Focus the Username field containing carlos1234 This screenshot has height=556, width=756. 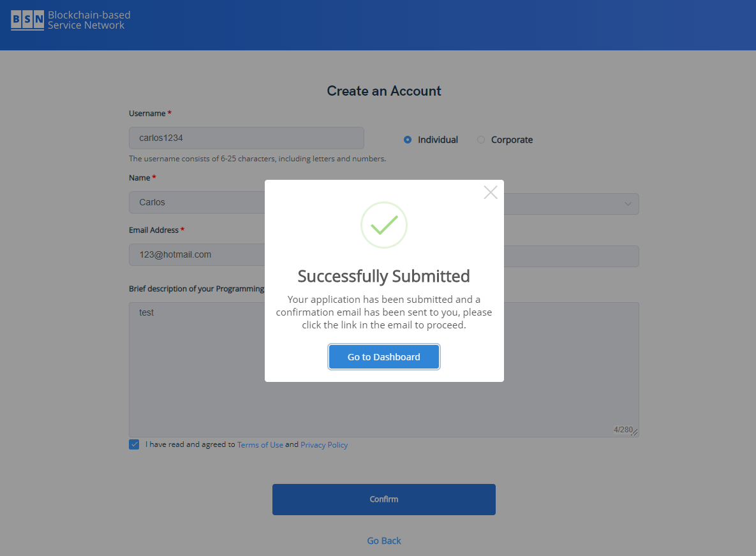tap(246, 138)
